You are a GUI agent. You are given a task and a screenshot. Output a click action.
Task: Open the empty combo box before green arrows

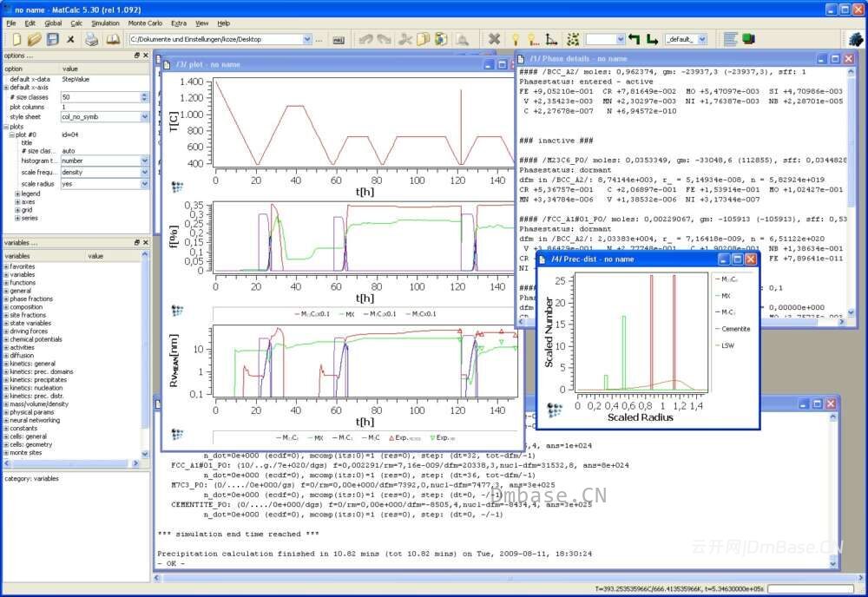pos(621,39)
